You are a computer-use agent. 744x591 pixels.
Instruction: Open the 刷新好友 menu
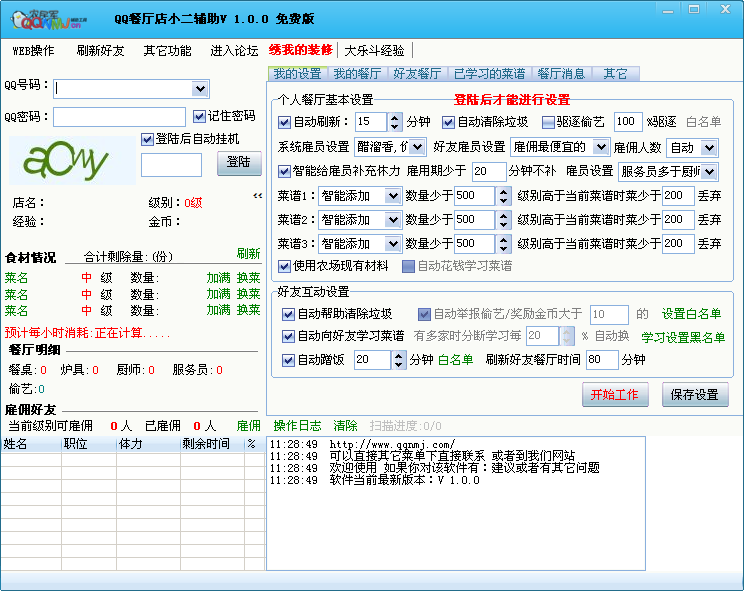[x=100, y=50]
